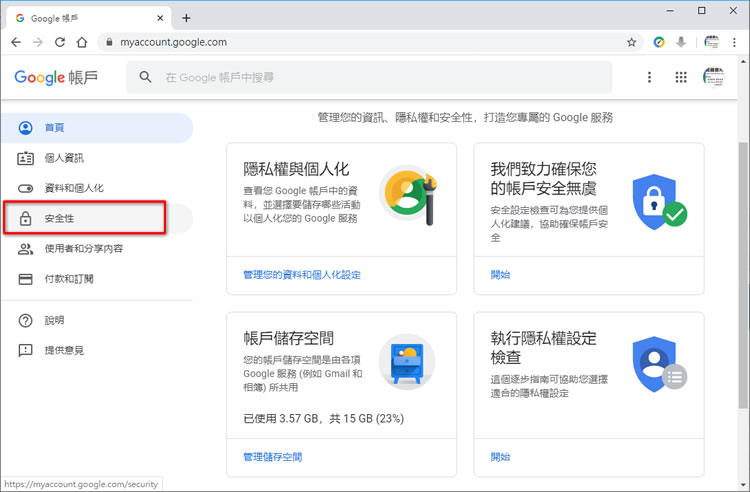Click the Google 帳戶 logo

click(x=56, y=77)
